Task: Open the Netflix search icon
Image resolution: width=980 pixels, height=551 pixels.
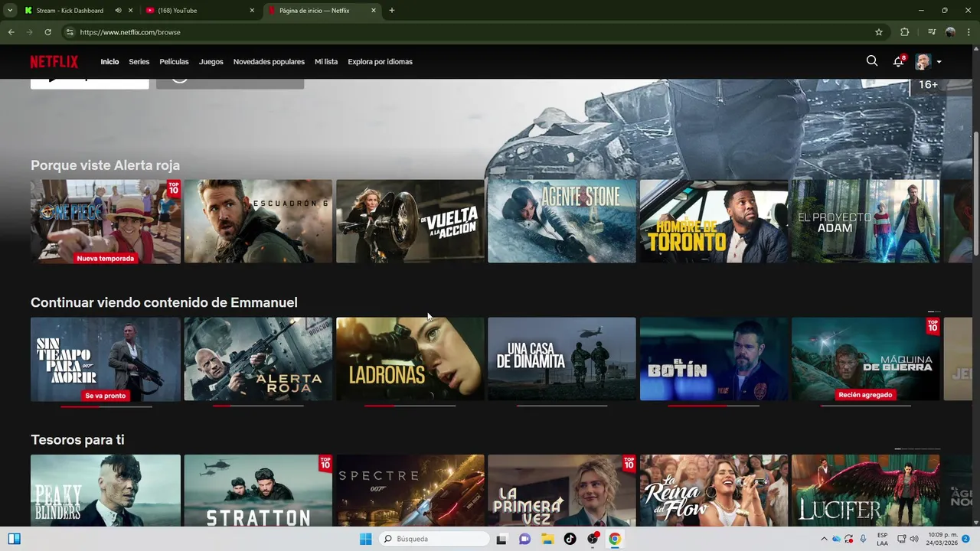Action: pos(872,61)
